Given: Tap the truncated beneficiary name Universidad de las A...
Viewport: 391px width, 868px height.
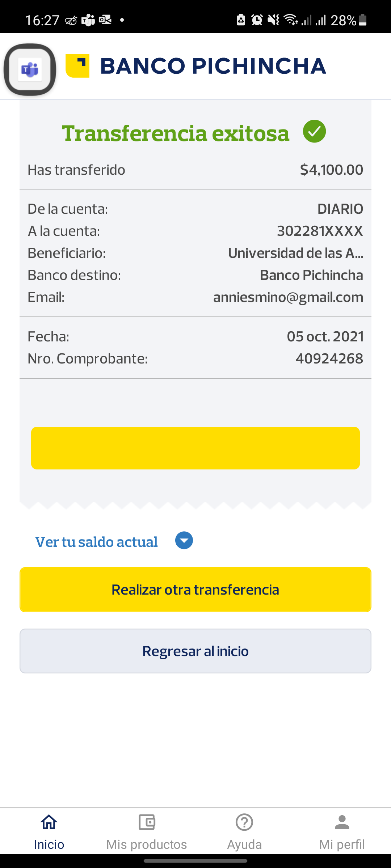Looking at the screenshot, I should tap(295, 253).
